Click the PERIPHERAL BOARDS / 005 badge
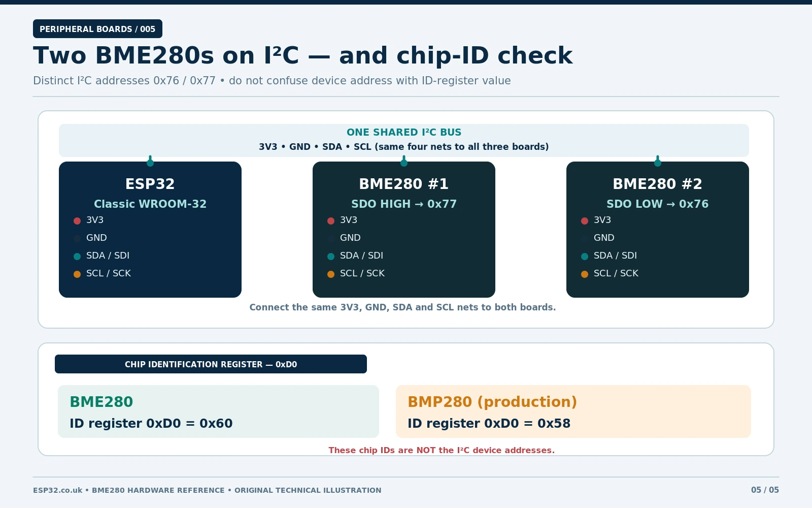The width and height of the screenshot is (812, 508). tap(97, 29)
